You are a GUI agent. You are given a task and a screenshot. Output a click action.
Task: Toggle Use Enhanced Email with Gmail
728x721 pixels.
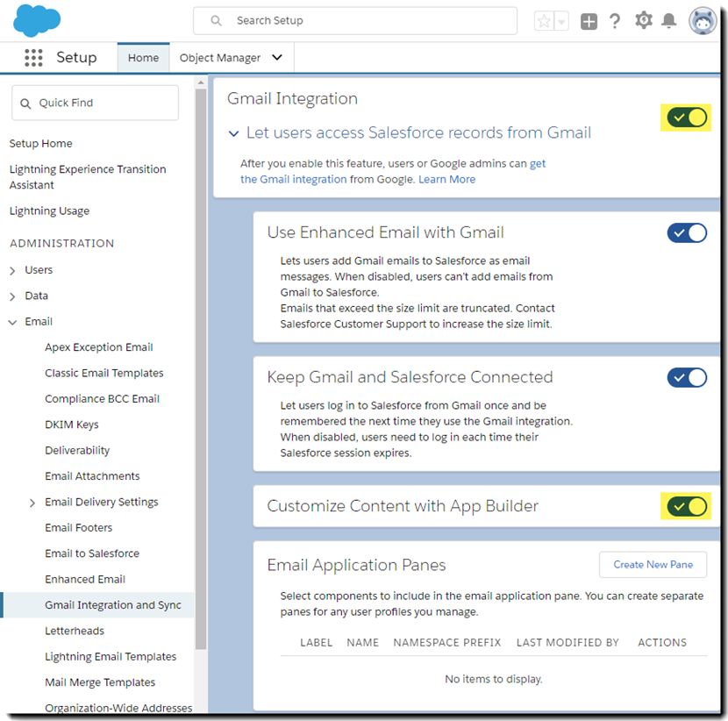pyautogui.click(x=687, y=233)
